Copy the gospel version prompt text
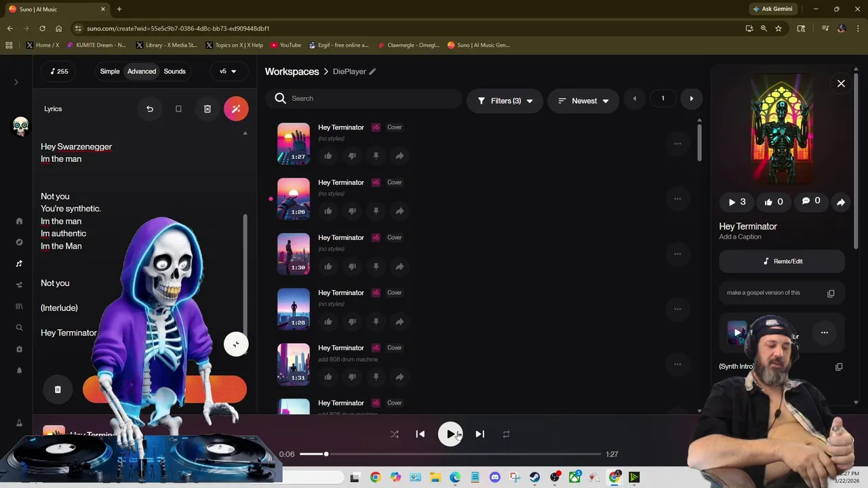Viewport: 868px width, 488px height. [x=831, y=293]
